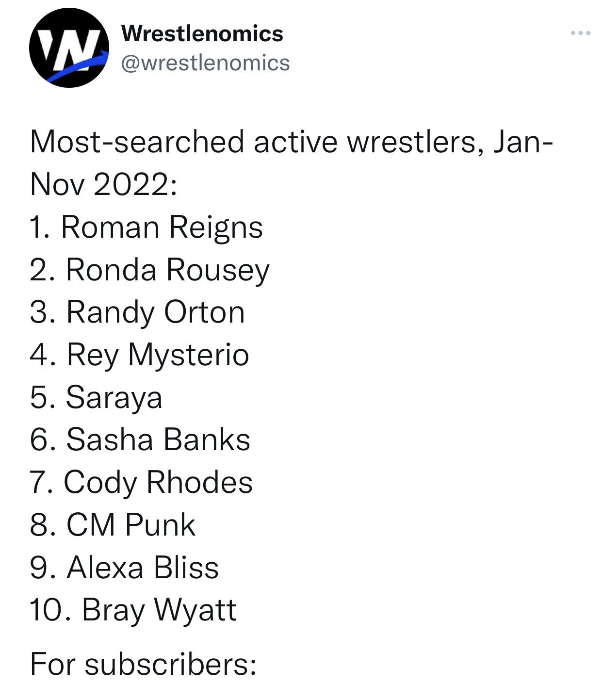The height and width of the screenshot is (700, 602).
Task: Open the Wrestlenomics profile avatar
Action: (69, 48)
